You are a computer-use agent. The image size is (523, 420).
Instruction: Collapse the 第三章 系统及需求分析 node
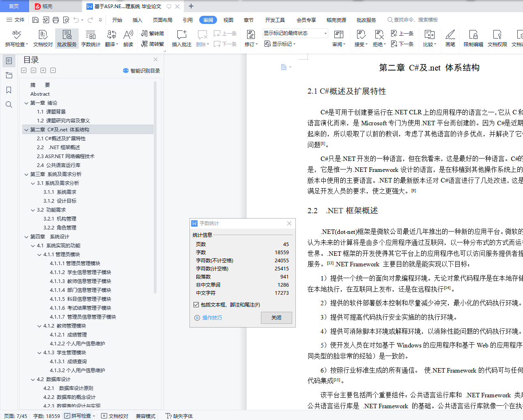(x=26, y=174)
